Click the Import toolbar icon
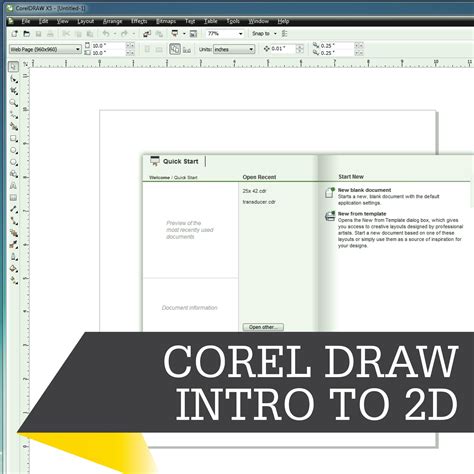This screenshot has width=474, height=474. [147, 34]
